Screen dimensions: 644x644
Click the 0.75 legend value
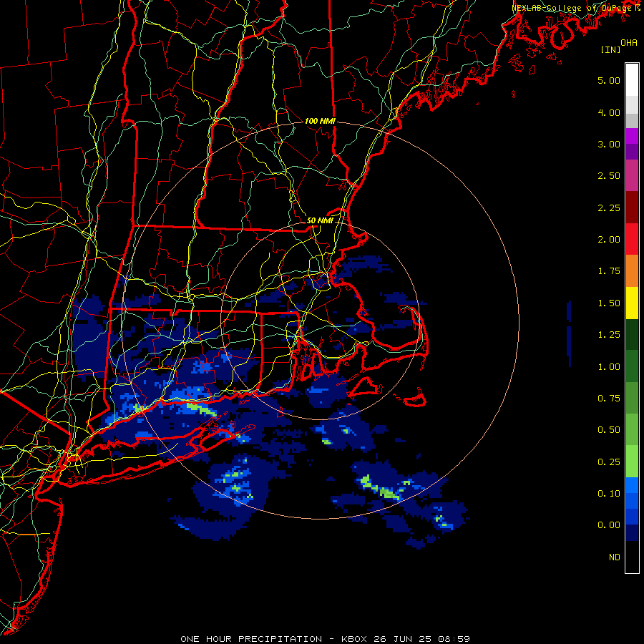(x=609, y=399)
